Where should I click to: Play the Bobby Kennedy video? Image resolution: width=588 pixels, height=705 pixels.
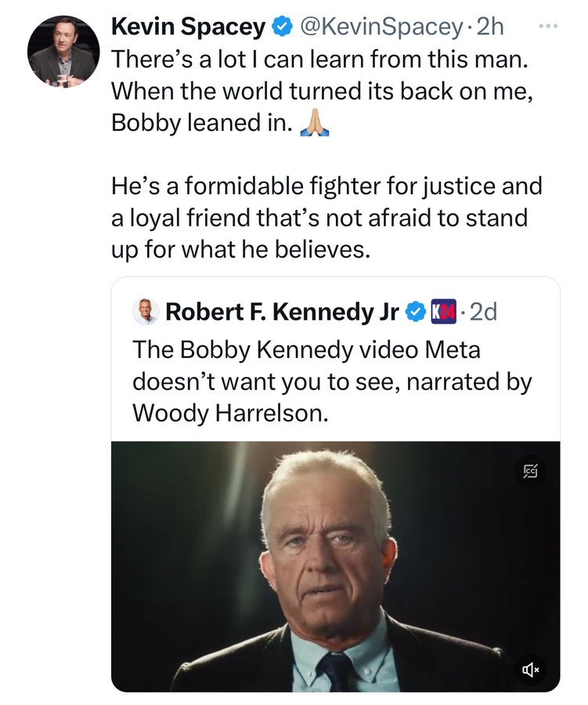point(335,564)
